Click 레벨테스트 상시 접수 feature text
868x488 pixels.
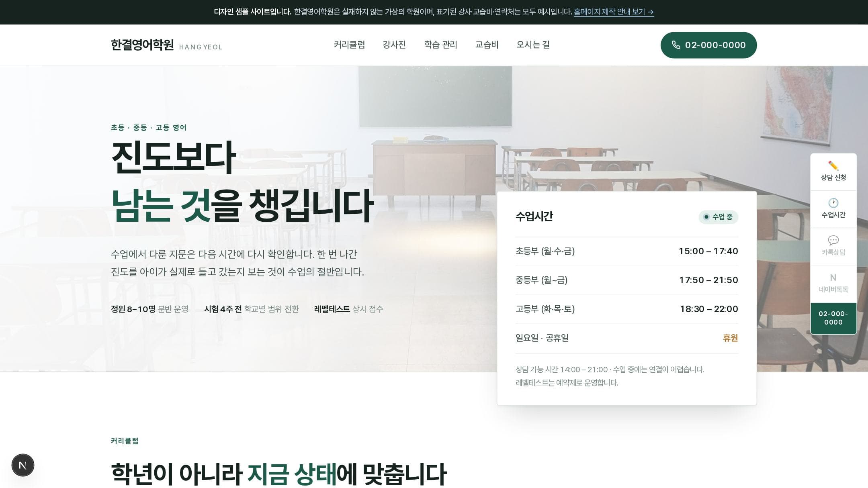tap(348, 309)
